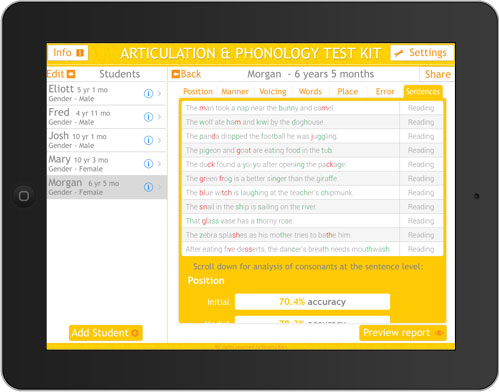This screenshot has width=499, height=392.
Task: Select sentence "The green frog is a better singer"
Action: tap(291, 179)
